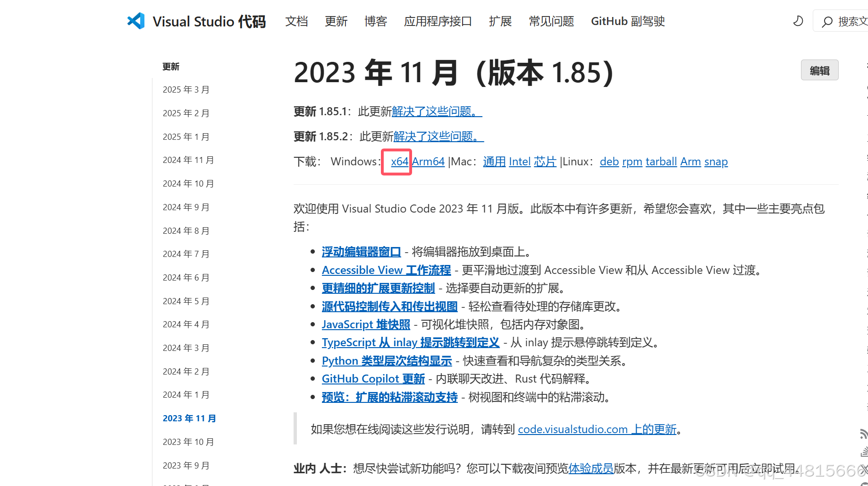868x486 pixels.
Task: Open the JavaScript 堆快照 link
Action: tap(366, 324)
